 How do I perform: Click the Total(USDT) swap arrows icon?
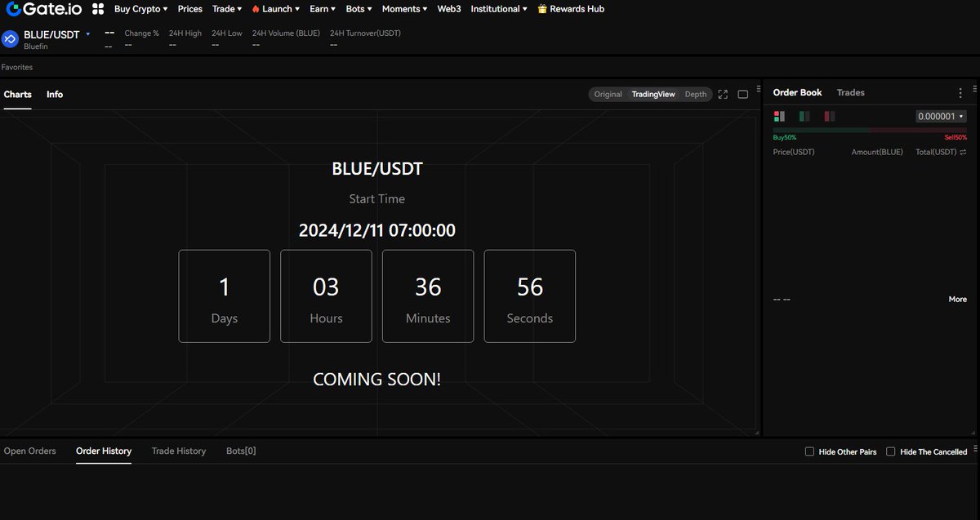[x=963, y=153]
